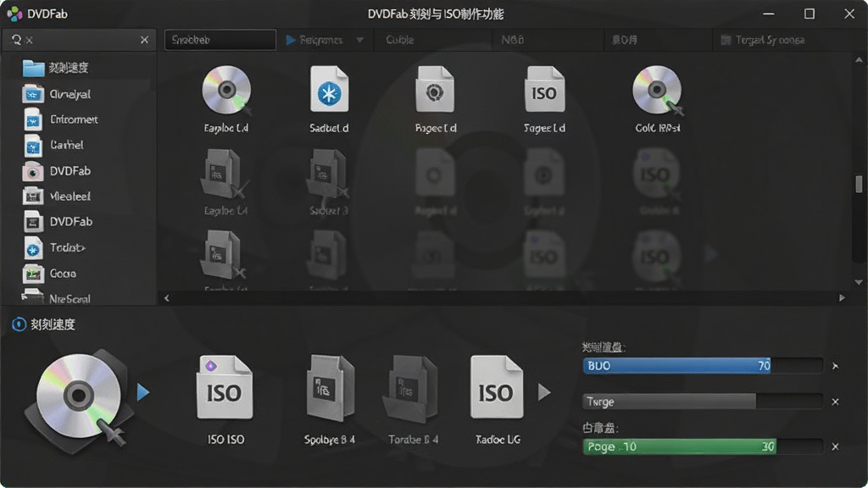The width and height of the screenshot is (868, 488).
Task: Select Todat in the sidebar
Action: coord(54,247)
